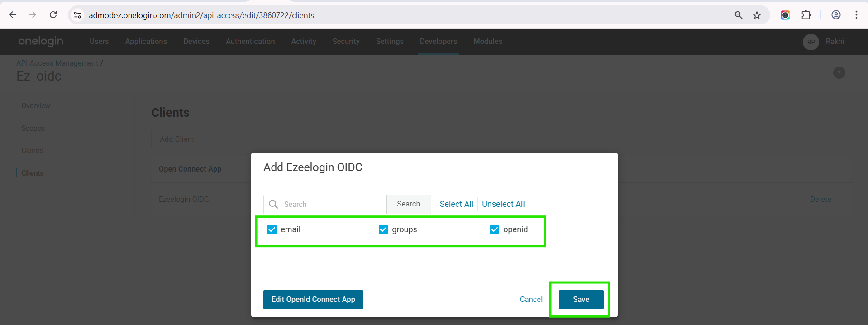The image size is (868, 325).
Task: Click the browser forward arrow
Action: (x=33, y=15)
